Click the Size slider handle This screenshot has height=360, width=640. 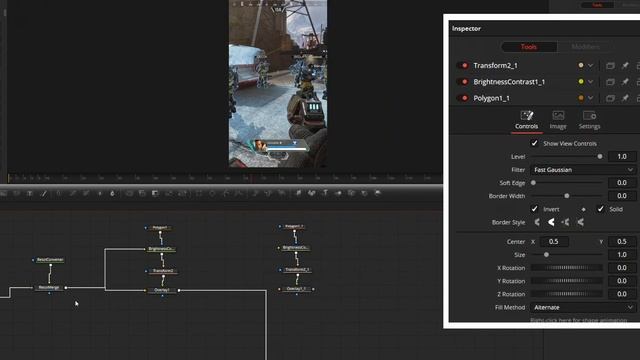(546, 255)
